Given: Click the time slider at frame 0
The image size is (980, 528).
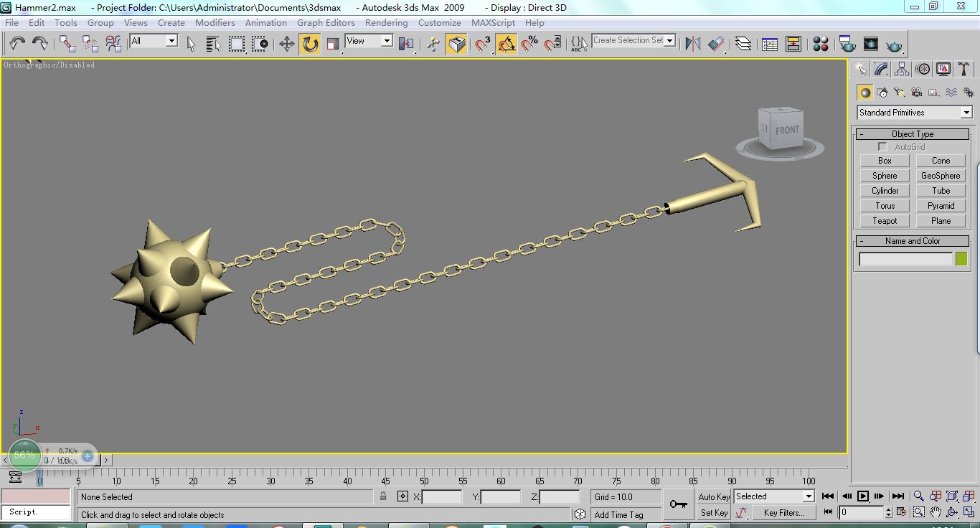Looking at the screenshot, I should (39, 478).
